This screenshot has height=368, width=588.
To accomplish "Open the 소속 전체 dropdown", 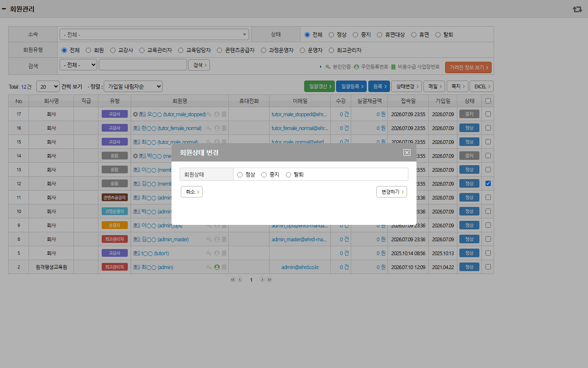I will pos(154,35).
